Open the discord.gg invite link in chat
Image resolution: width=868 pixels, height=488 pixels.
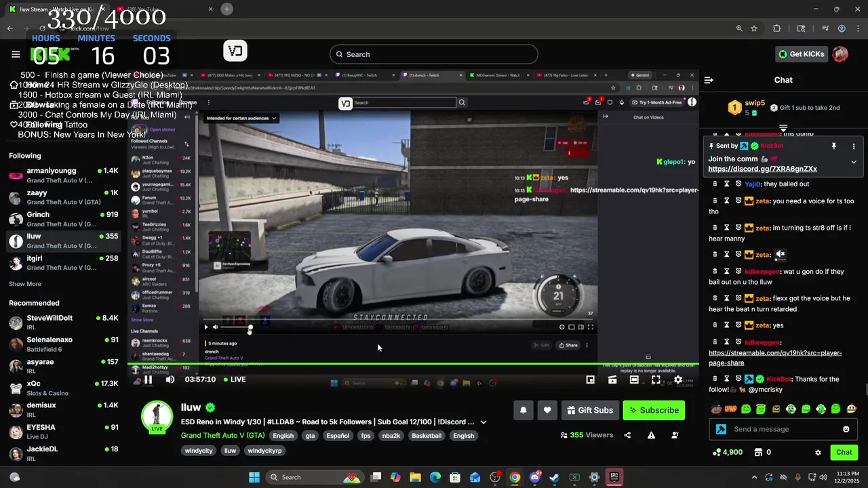coord(762,169)
